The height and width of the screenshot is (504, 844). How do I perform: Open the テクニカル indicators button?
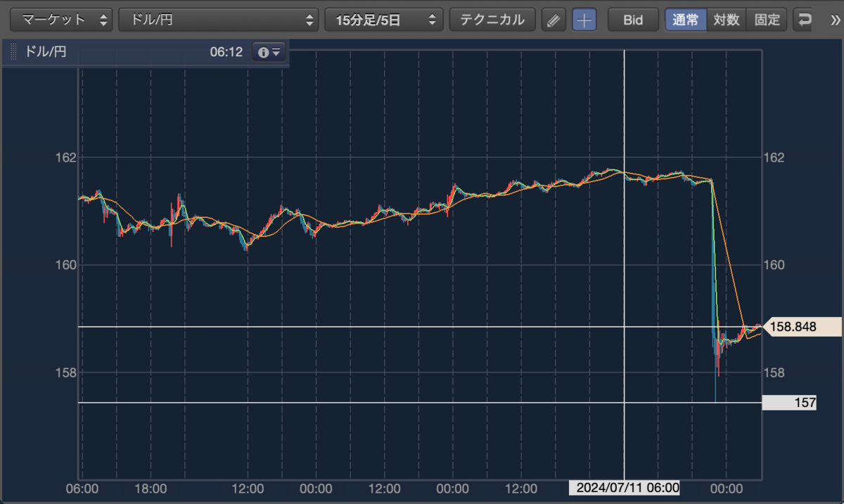(x=492, y=20)
